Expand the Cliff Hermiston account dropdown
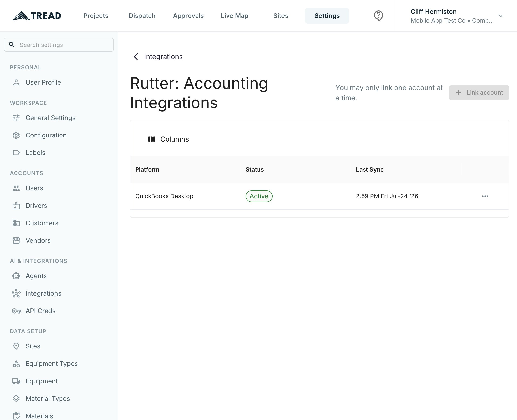The image size is (517, 420). [x=501, y=16]
